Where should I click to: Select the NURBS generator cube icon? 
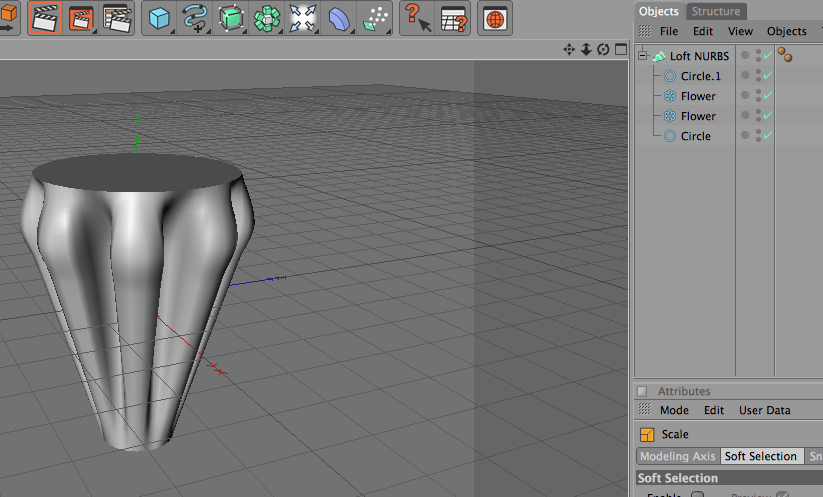(231, 18)
